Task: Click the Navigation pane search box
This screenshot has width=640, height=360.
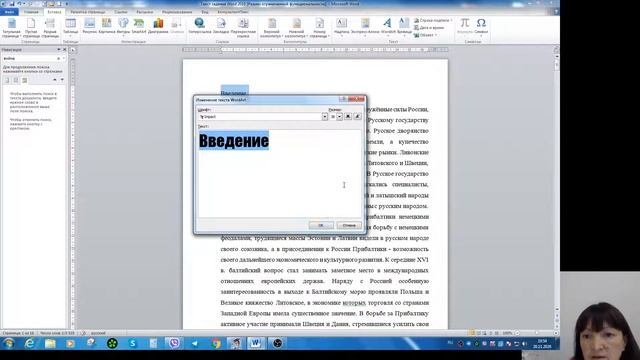Action: 29,58
